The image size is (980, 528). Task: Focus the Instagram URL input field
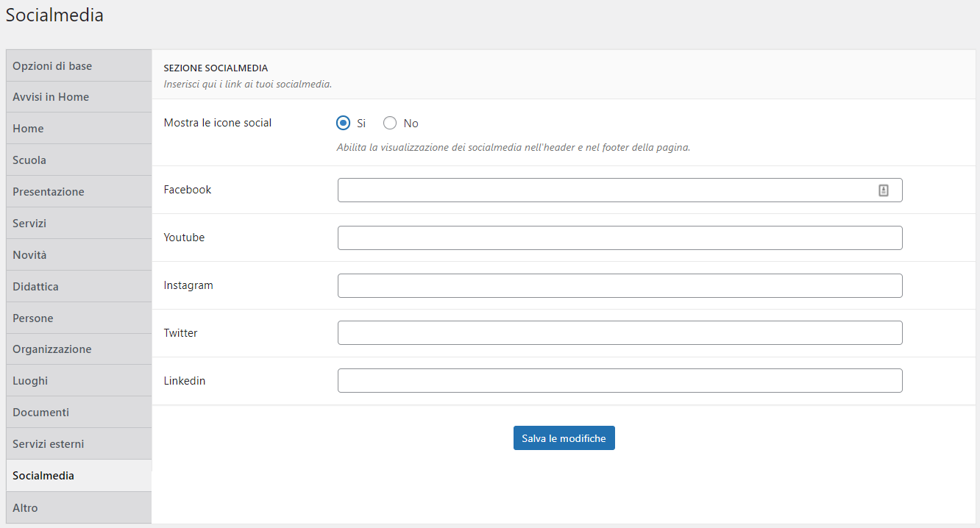click(x=620, y=285)
